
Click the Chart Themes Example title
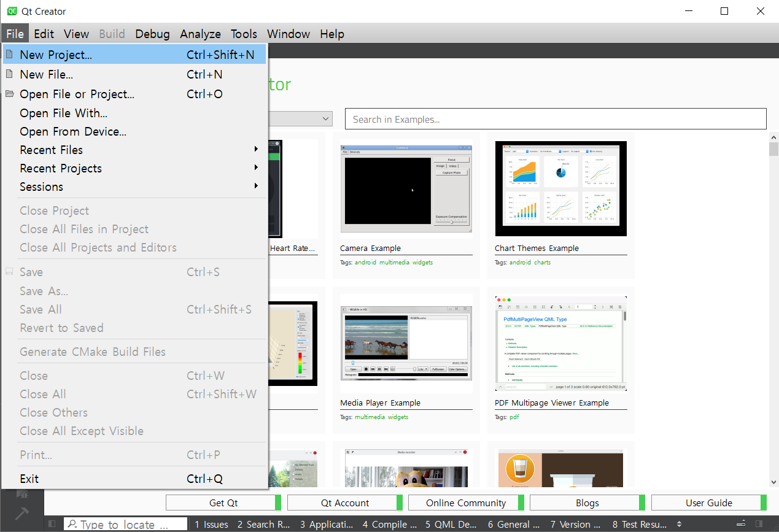(x=537, y=249)
